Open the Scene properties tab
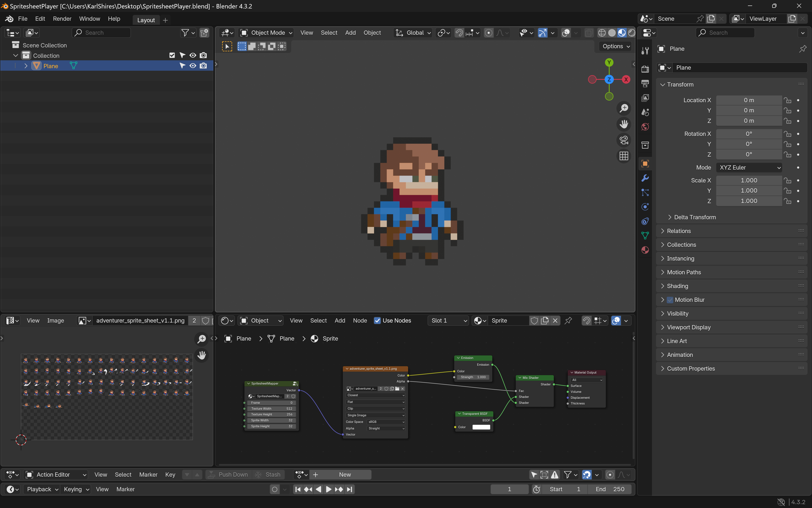 click(x=645, y=112)
